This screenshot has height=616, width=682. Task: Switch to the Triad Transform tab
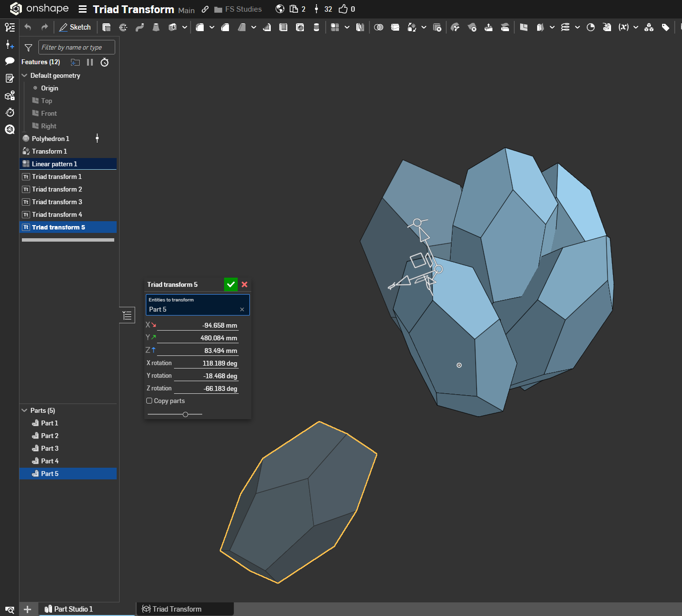click(176, 609)
